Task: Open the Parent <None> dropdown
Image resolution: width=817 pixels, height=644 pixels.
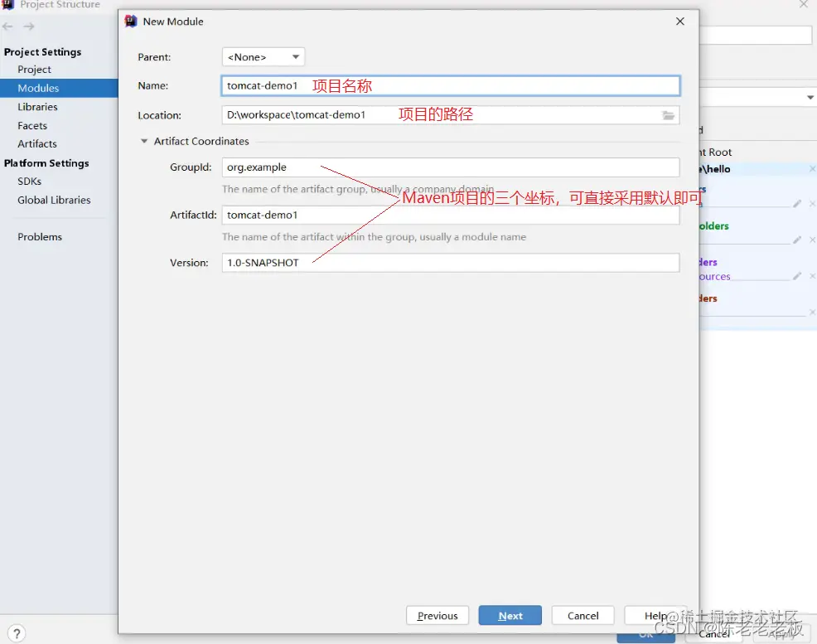Action: coord(263,57)
